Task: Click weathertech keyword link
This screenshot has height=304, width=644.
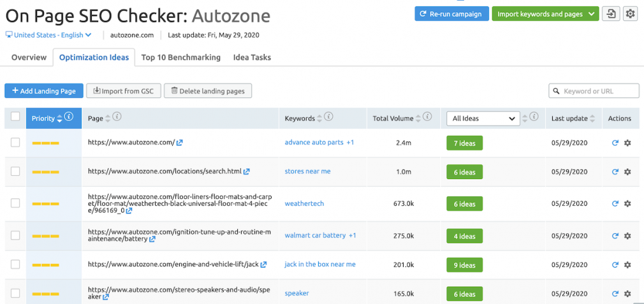Action: [304, 203]
